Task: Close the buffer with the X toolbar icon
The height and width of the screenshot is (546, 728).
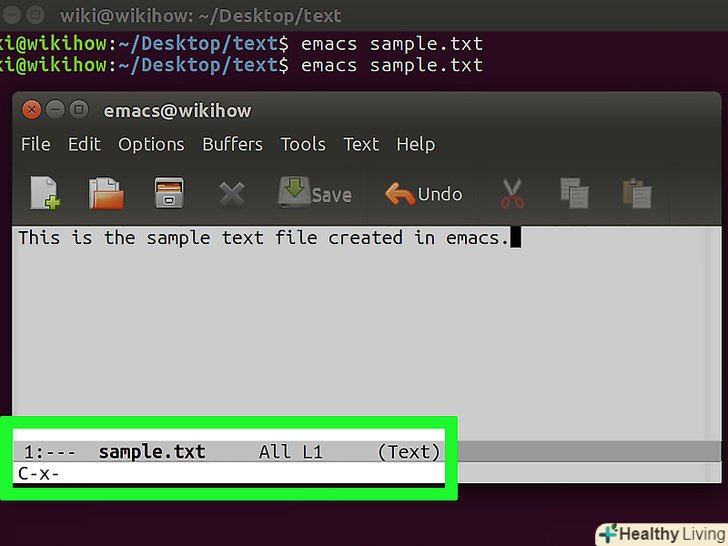Action: pos(232,194)
